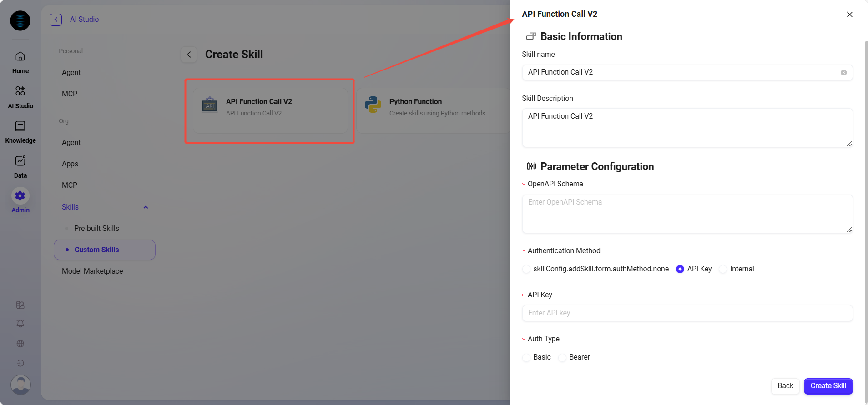This screenshot has height=405, width=868.
Task: Click back chevron beside AI Studio
Action: 56,20
